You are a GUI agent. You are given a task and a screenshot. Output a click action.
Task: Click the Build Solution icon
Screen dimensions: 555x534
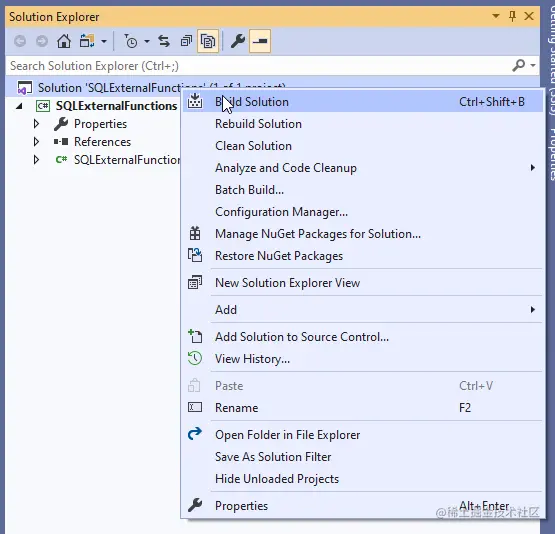(x=195, y=101)
